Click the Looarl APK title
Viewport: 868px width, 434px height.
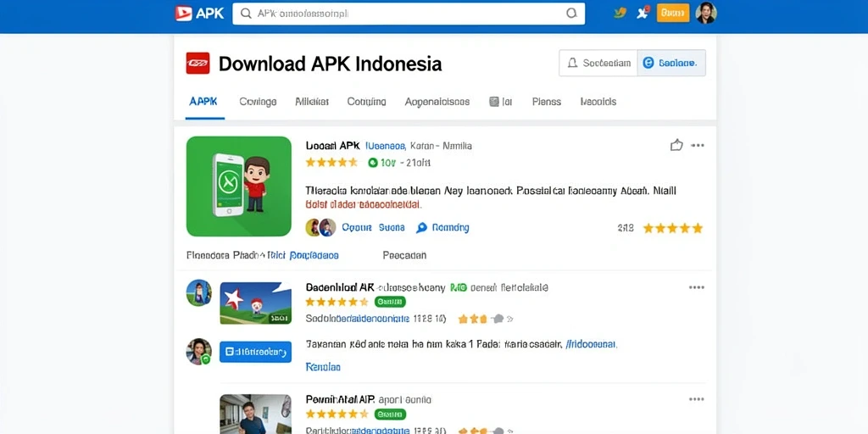click(x=332, y=146)
